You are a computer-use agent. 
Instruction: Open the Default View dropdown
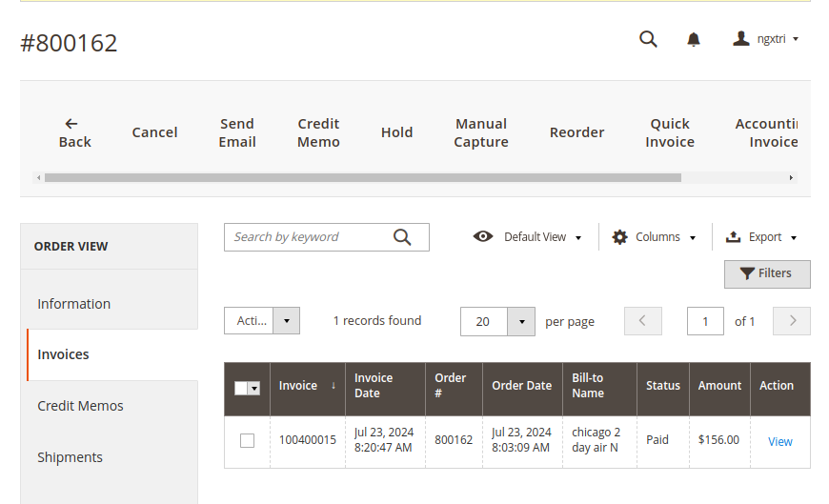click(x=528, y=237)
